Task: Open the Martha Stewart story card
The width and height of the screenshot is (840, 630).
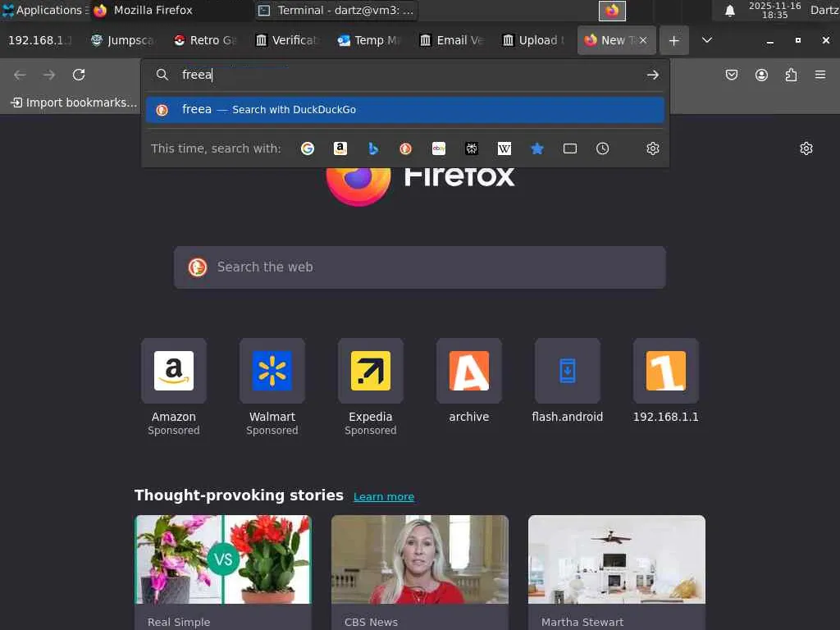Action: click(617, 572)
